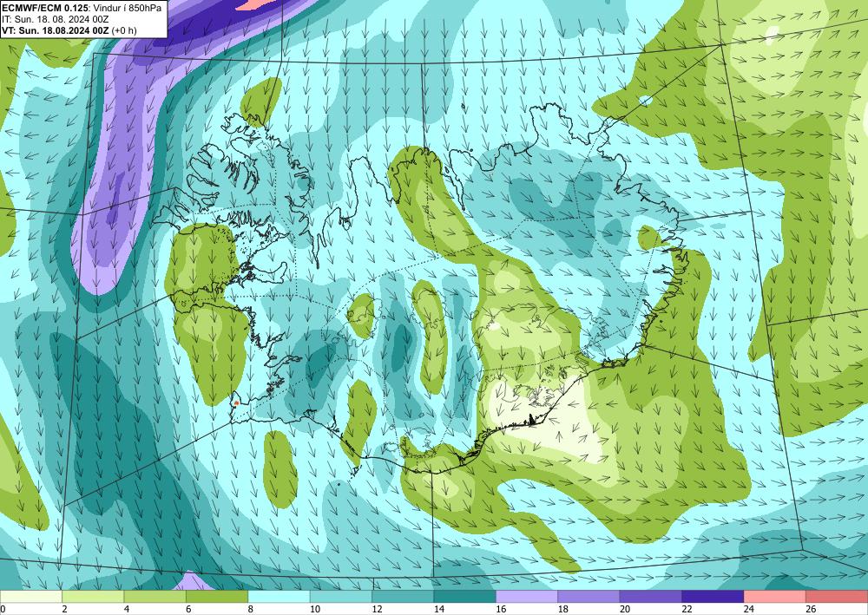Image resolution: width=868 pixels, height=615 pixels.
Task: Click the 'IT: Sun. 18. 08. 2024 00Z' line
Action: coord(56,19)
